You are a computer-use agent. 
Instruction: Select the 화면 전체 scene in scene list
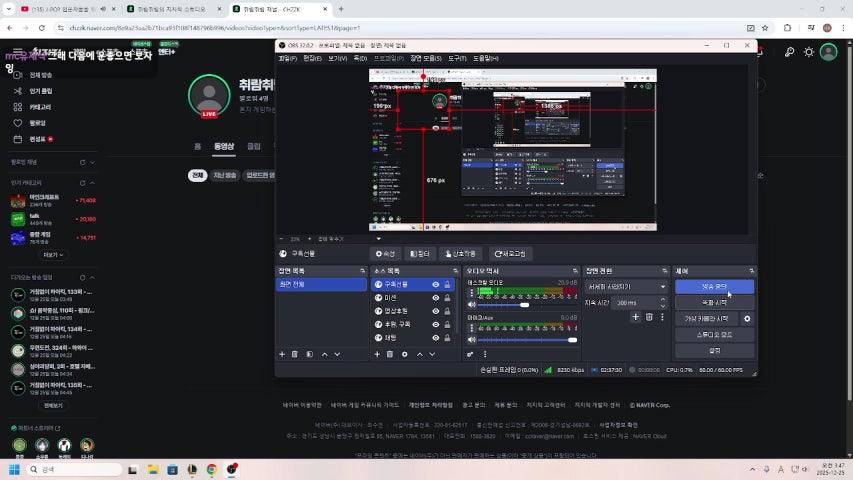coord(320,285)
